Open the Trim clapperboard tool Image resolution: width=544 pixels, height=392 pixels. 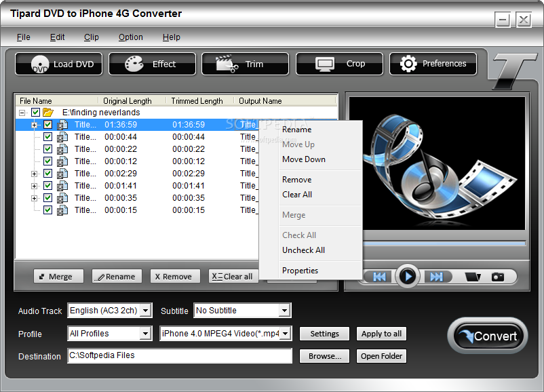[x=246, y=64]
